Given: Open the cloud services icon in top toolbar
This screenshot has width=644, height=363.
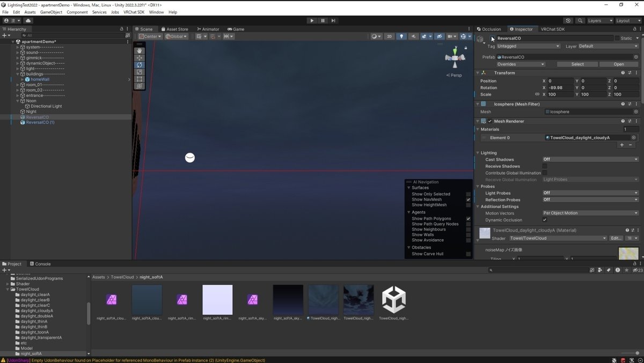Looking at the screenshot, I should pyautogui.click(x=28, y=20).
